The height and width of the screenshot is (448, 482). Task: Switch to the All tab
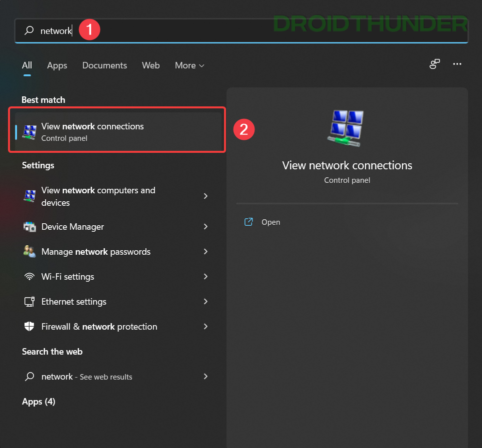click(27, 65)
